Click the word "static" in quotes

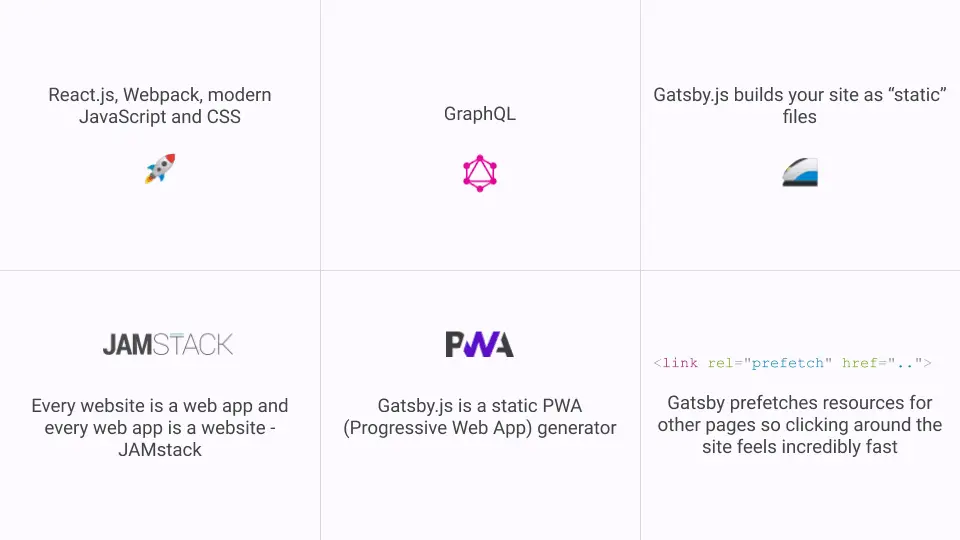(915, 95)
